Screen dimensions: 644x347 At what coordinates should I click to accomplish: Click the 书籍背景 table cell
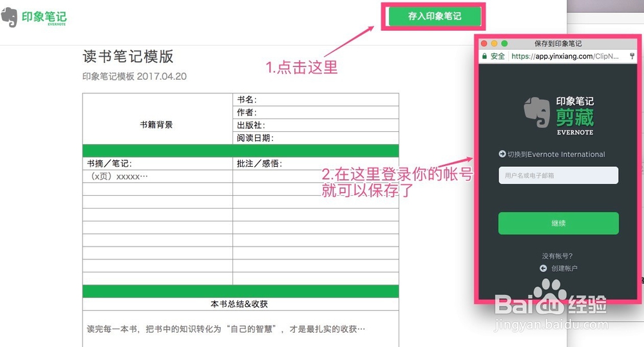click(158, 119)
